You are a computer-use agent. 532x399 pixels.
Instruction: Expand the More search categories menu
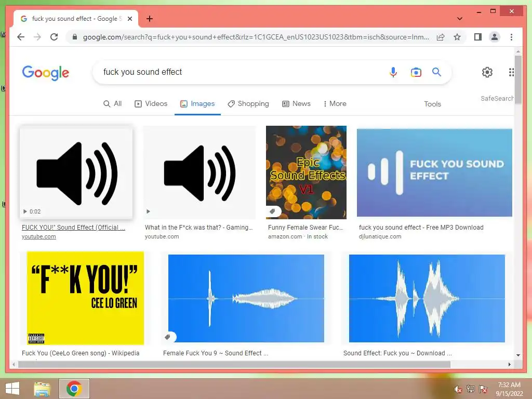click(335, 104)
